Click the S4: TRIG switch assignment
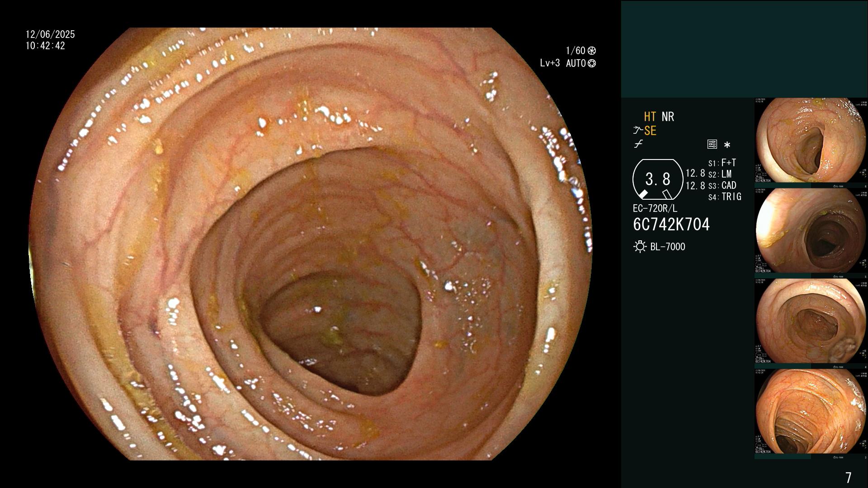 click(725, 197)
